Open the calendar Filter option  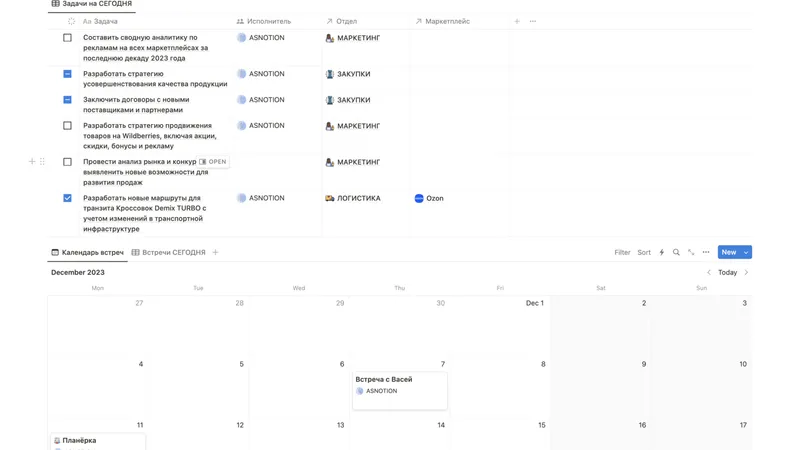pos(622,253)
